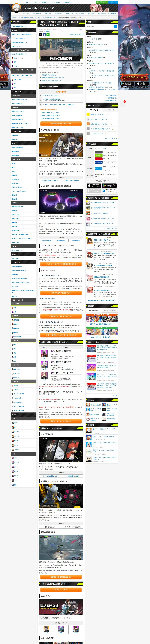Screen dimensions: 150x644
Task: Click the Google Play badge in game info
Action: [x=109, y=185]
